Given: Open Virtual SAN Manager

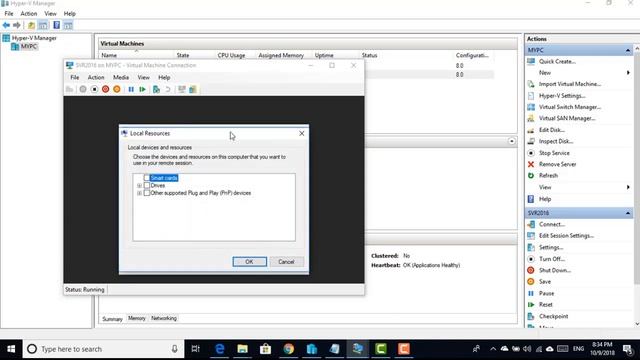Looking at the screenshot, I should click(x=567, y=118).
